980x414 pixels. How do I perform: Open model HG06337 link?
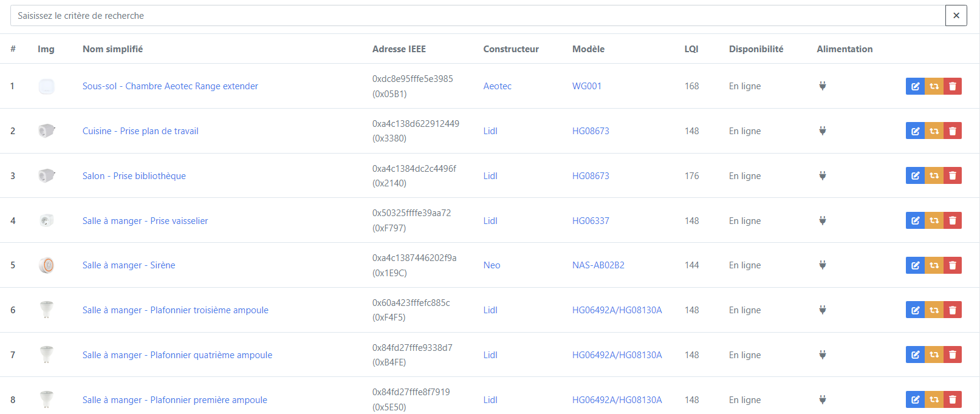[591, 221]
